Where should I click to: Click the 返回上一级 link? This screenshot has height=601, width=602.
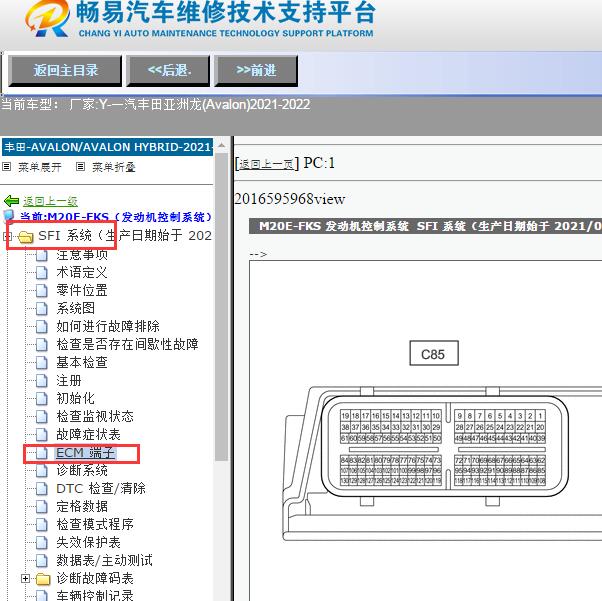coord(50,201)
